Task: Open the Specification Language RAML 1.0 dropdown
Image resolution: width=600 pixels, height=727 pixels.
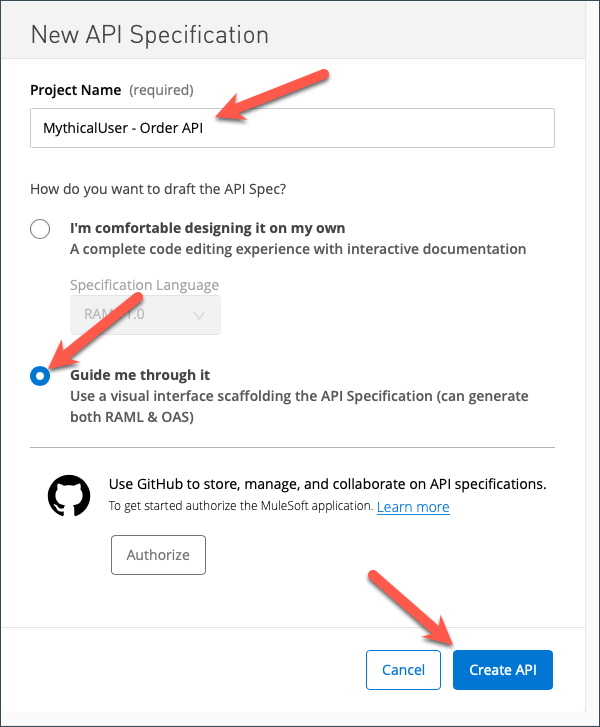Action: (145, 315)
